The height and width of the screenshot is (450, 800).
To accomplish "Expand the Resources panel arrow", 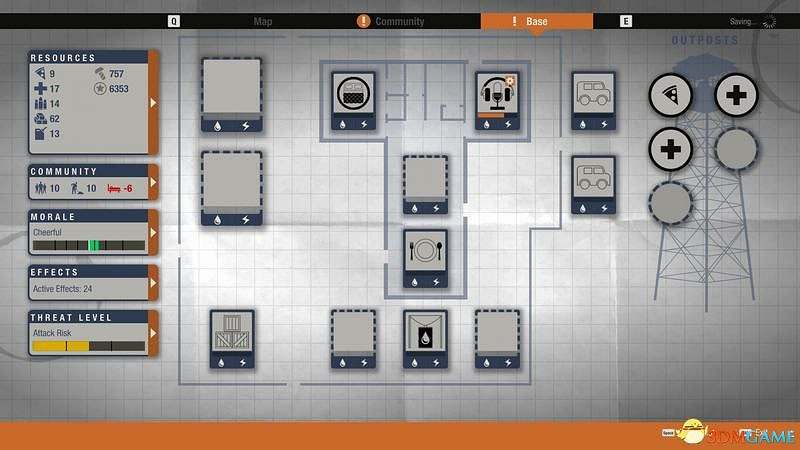I will [x=153, y=102].
